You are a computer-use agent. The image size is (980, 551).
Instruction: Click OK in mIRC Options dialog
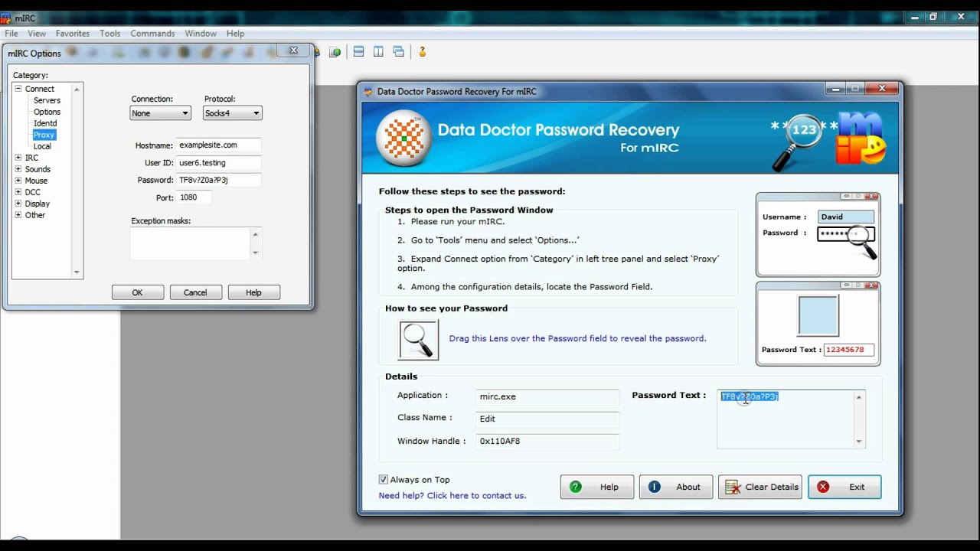[138, 292]
